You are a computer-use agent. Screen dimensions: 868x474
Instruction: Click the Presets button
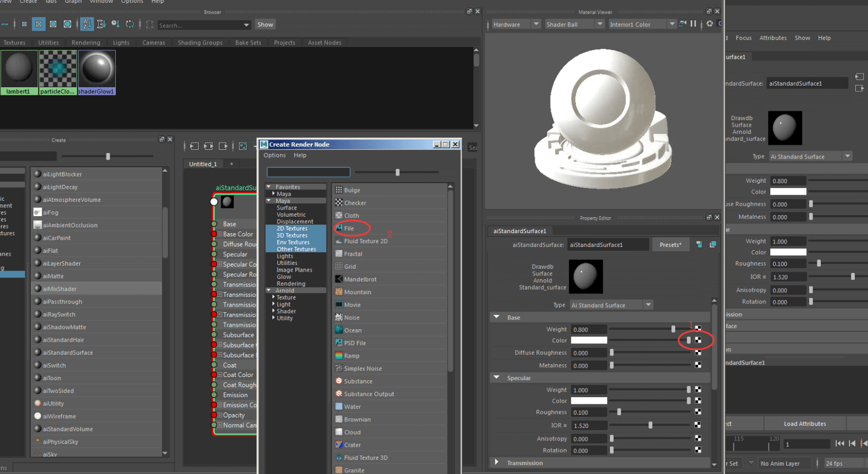(x=670, y=245)
